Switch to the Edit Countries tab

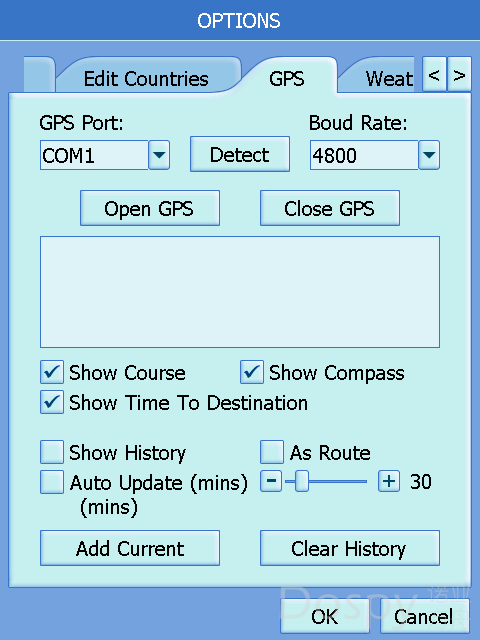pyautogui.click(x=146, y=78)
